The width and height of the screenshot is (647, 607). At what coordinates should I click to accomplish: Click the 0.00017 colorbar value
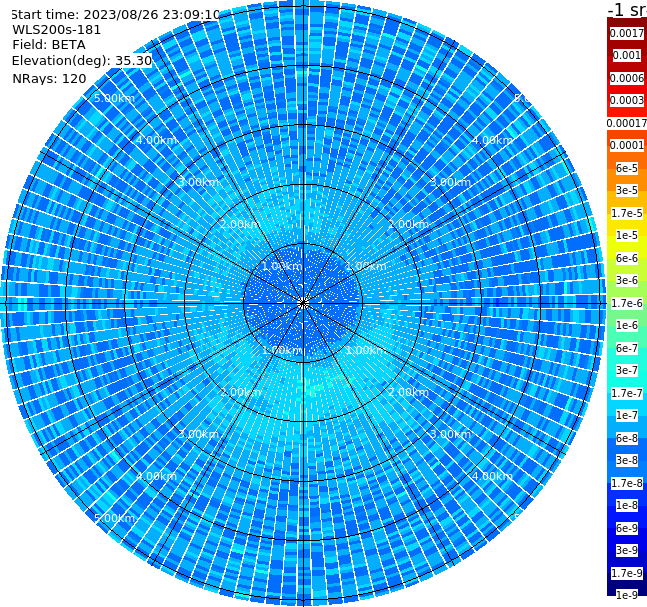[627, 123]
